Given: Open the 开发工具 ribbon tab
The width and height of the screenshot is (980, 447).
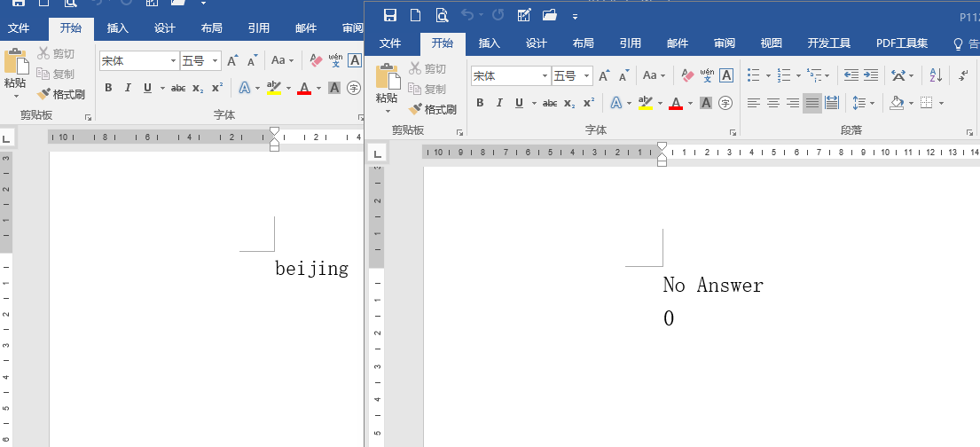Looking at the screenshot, I should 828,43.
